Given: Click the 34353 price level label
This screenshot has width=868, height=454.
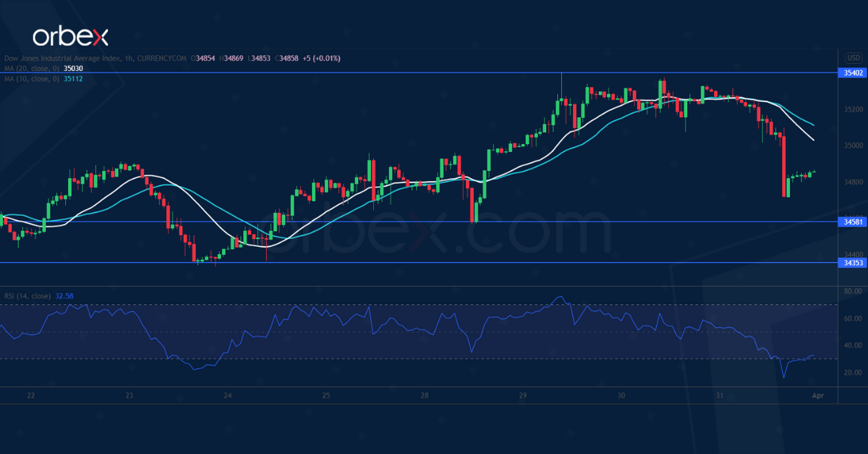Looking at the screenshot, I should 852,263.
